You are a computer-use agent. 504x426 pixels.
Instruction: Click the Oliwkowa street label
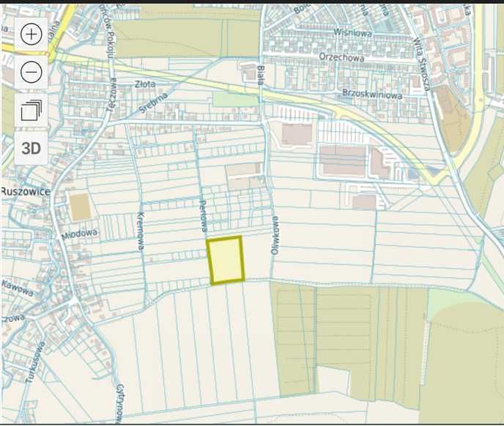[275, 235]
